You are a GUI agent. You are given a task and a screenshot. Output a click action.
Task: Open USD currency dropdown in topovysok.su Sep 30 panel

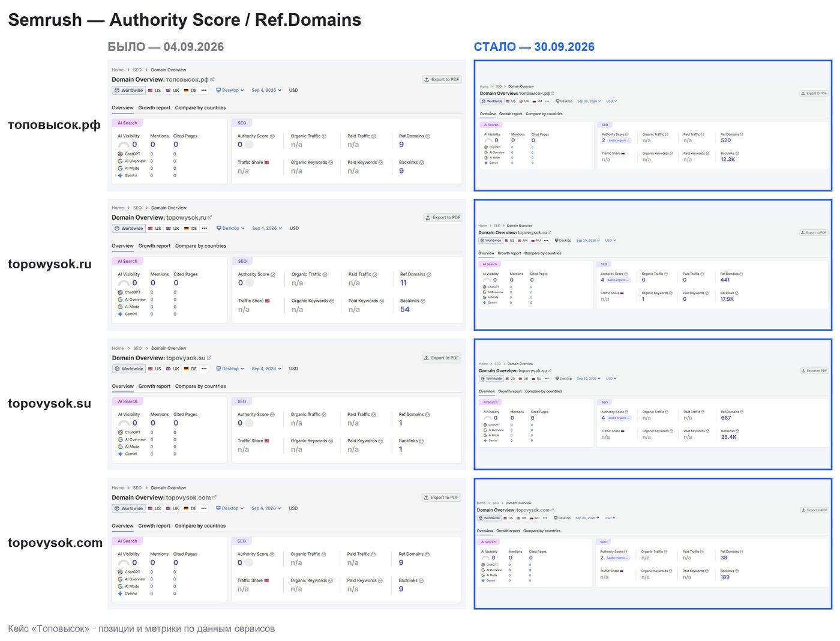point(611,379)
